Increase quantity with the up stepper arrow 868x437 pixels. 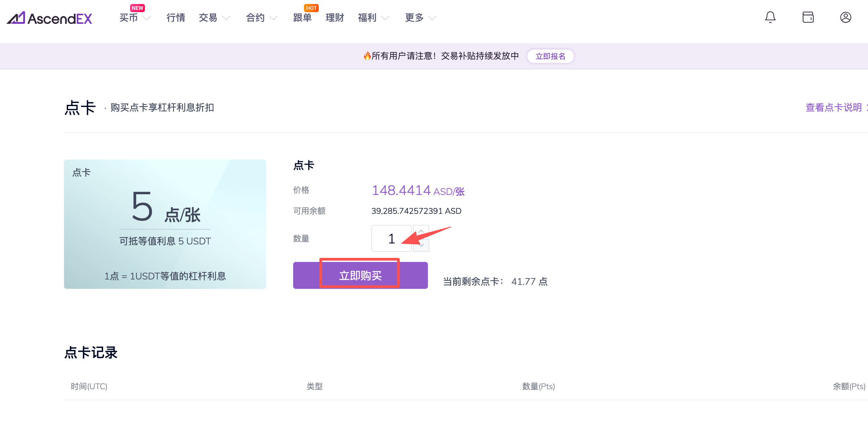click(x=421, y=231)
